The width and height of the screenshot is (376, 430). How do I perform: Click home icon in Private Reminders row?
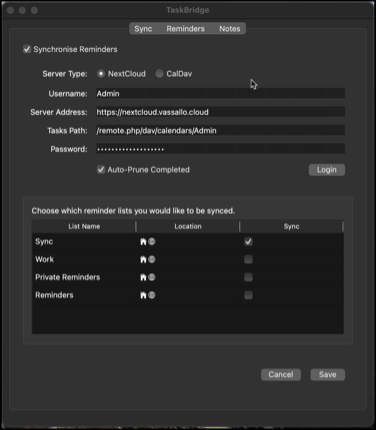point(143,277)
